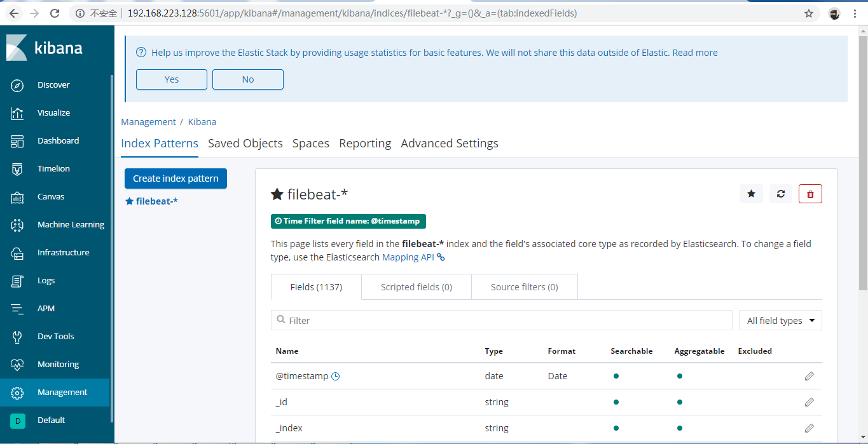Image resolution: width=868 pixels, height=444 pixels.
Task: Click the Mapping API external link icon
Action: click(441, 257)
